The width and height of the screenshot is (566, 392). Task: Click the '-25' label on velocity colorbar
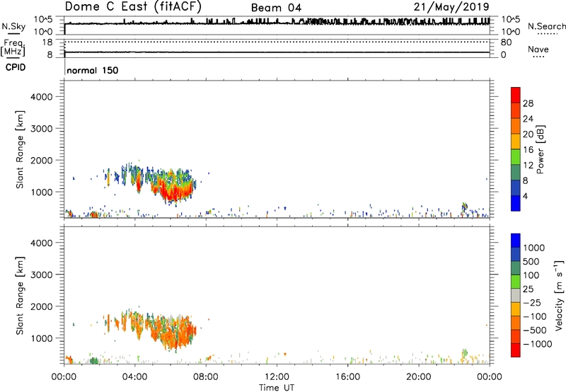click(x=532, y=302)
